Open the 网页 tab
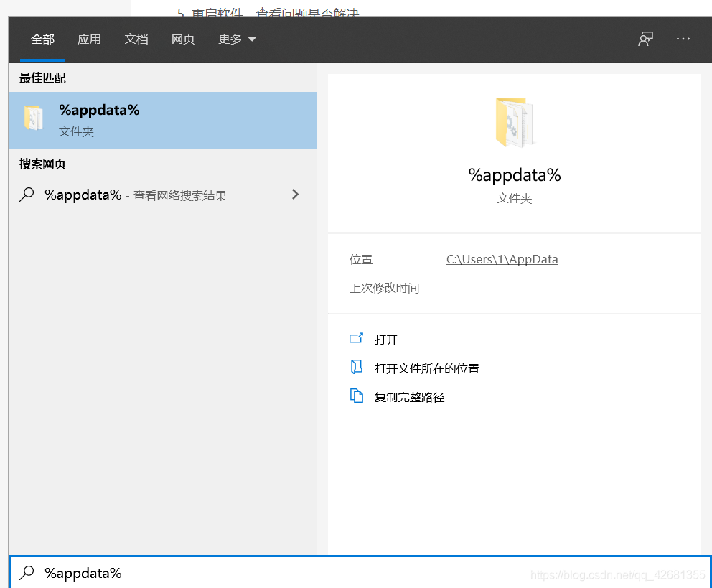This screenshot has width=712, height=588. pos(183,39)
